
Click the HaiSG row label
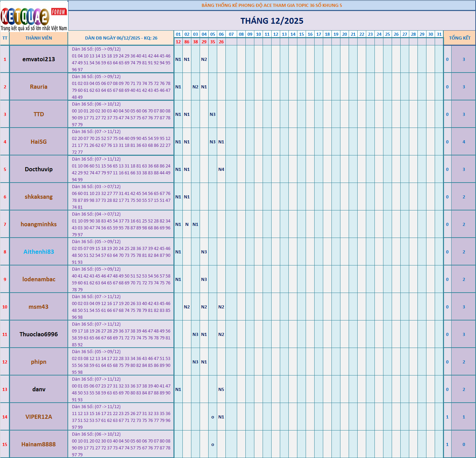tap(39, 141)
